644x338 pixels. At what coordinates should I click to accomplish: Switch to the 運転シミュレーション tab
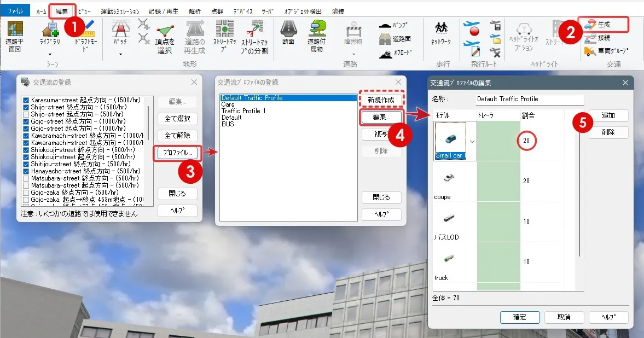coord(120,11)
